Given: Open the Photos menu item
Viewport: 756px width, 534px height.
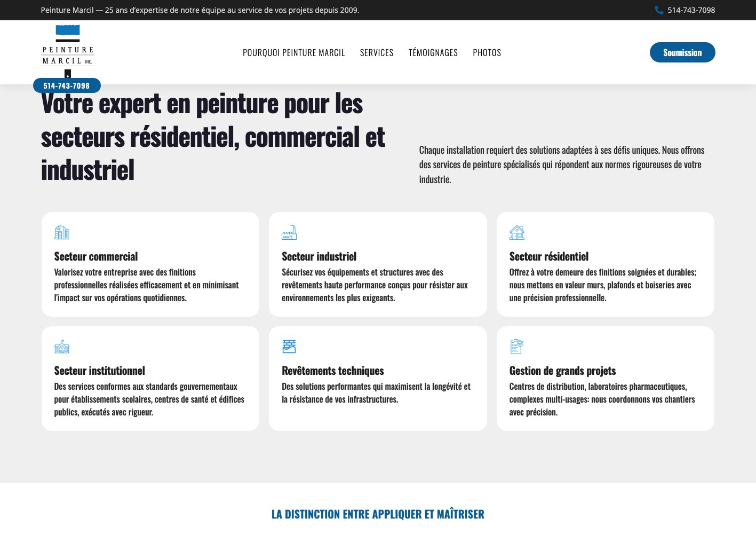Looking at the screenshot, I should tap(487, 52).
